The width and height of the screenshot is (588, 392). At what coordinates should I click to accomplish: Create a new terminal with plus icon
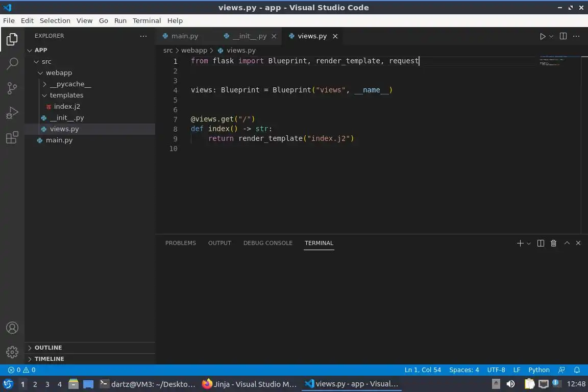tap(520, 243)
